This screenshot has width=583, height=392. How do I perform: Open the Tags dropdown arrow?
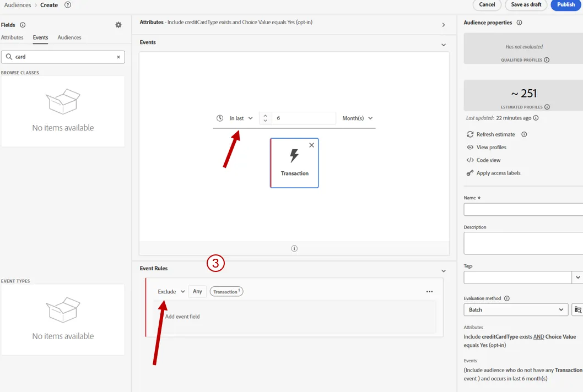577,277
